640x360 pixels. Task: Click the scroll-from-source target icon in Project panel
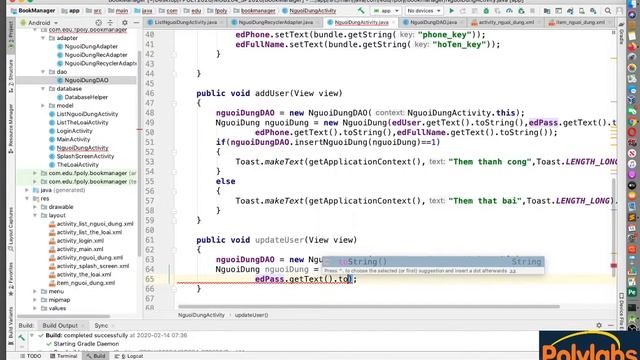[x=98, y=23]
